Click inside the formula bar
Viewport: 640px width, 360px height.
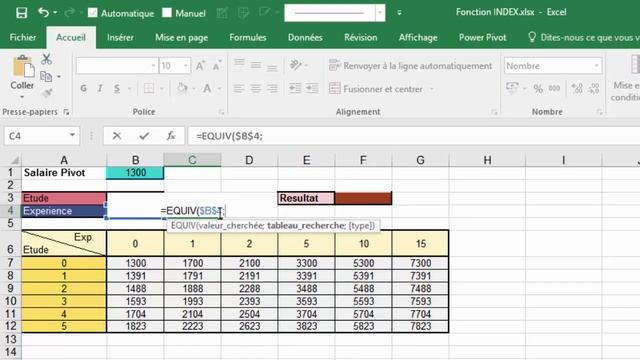coord(414,136)
